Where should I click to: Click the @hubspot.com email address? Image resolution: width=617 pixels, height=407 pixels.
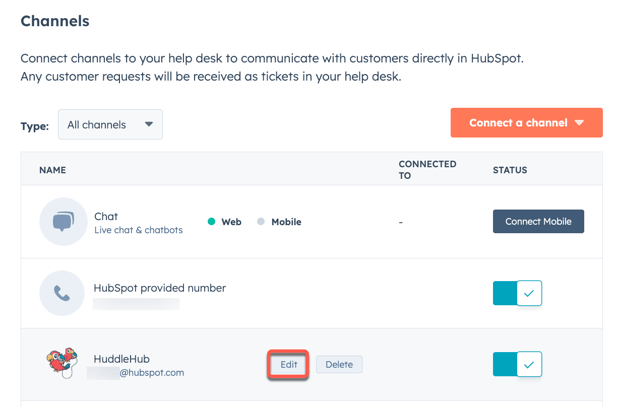(x=151, y=372)
